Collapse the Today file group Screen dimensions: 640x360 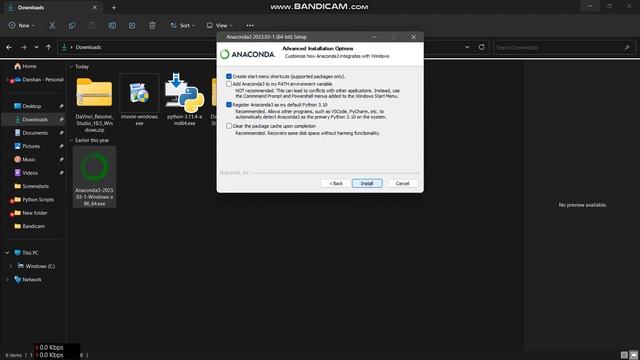click(x=71, y=67)
